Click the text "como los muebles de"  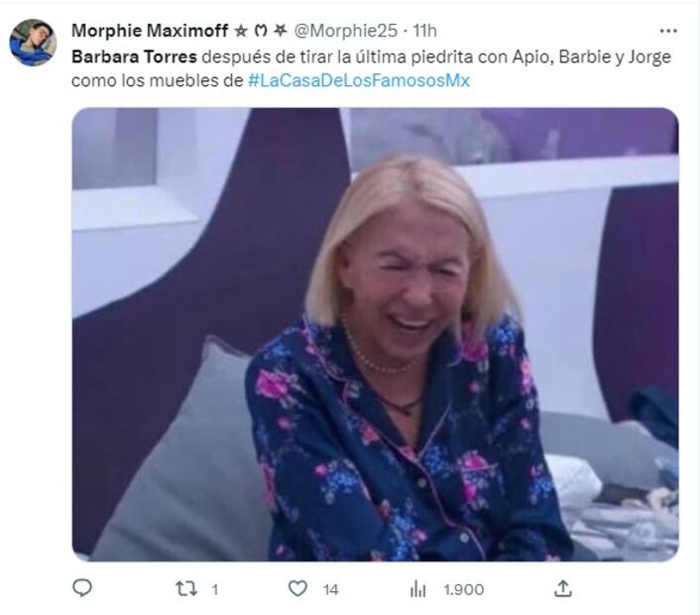pos(157,80)
